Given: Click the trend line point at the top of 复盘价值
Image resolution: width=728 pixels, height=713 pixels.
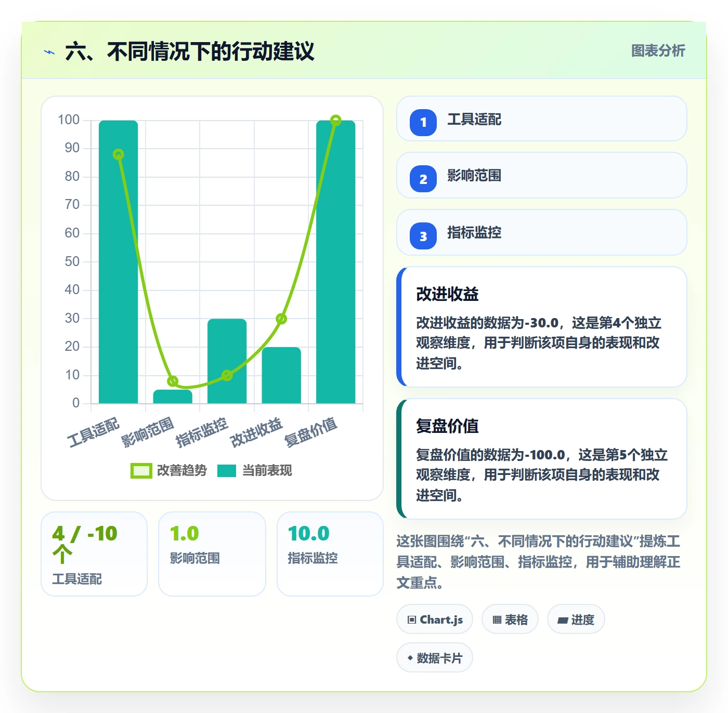Looking at the screenshot, I should point(336,120).
